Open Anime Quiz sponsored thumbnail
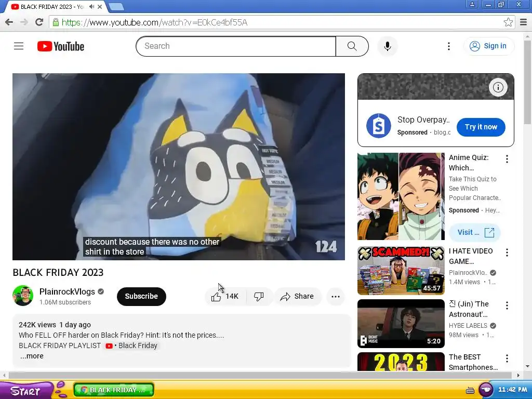 coord(401,196)
